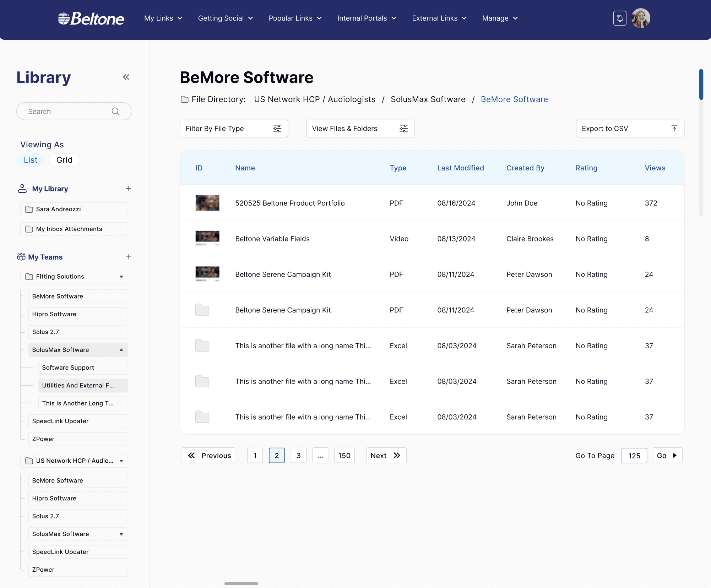Image resolution: width=711 pixels, height=588 pixels.
Task: Sort the table by the Rating column
Action: point(586,168)
